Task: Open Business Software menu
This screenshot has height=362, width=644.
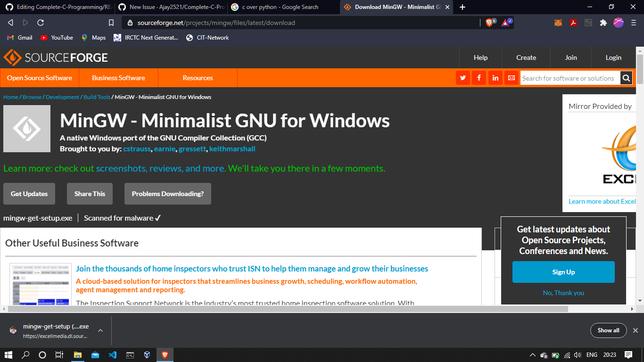Action: (x=118, y=78)
